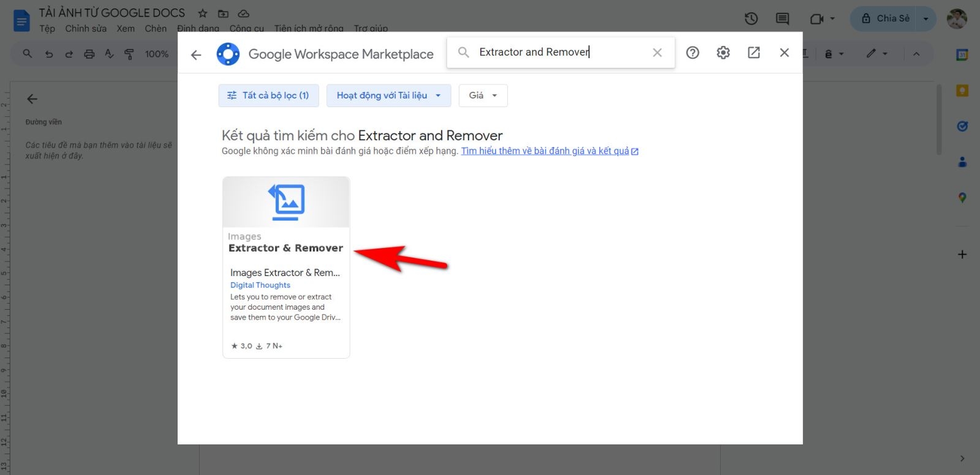Click the Docs vertical scrollbar
This screenshot has width=980, height=475.
click(x=939, y=119)
